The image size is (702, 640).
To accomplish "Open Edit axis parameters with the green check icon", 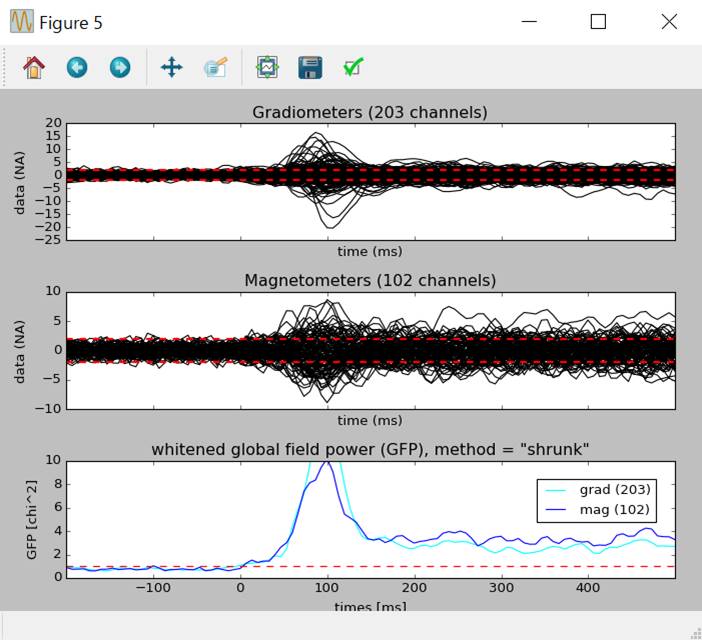I will pyautogui.click(x=353, y=67).
